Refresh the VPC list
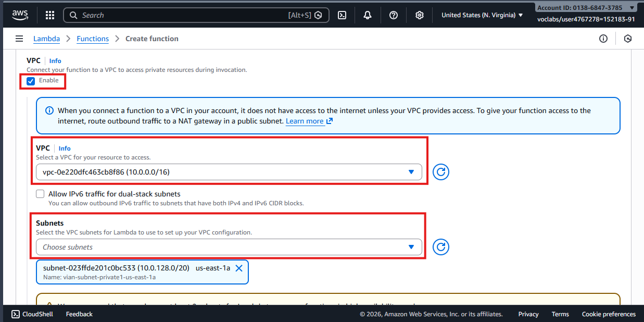The image size is (644, 322). [x=441, y=172]
